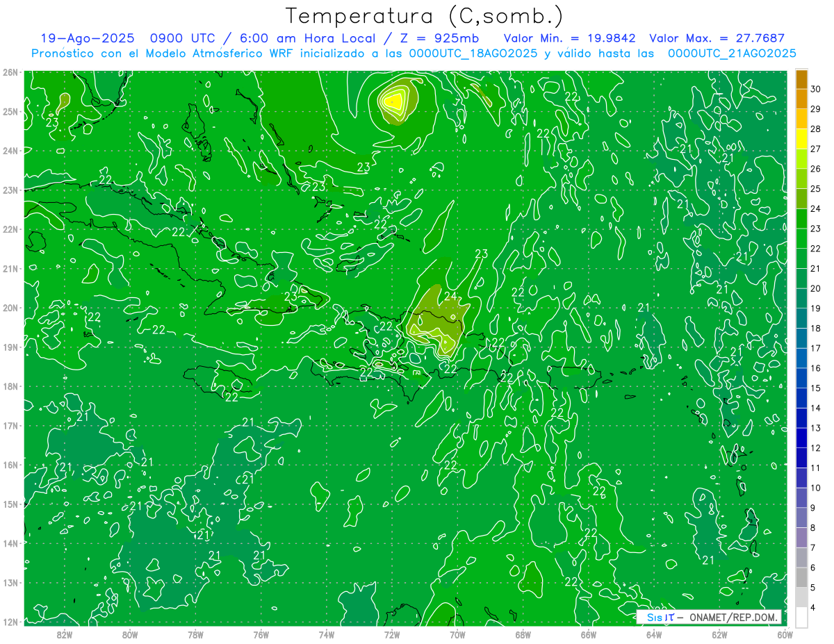Viewport: 834px width, 644px height.
Task: Click the "64W" longitude label
Action: [654, 634]
